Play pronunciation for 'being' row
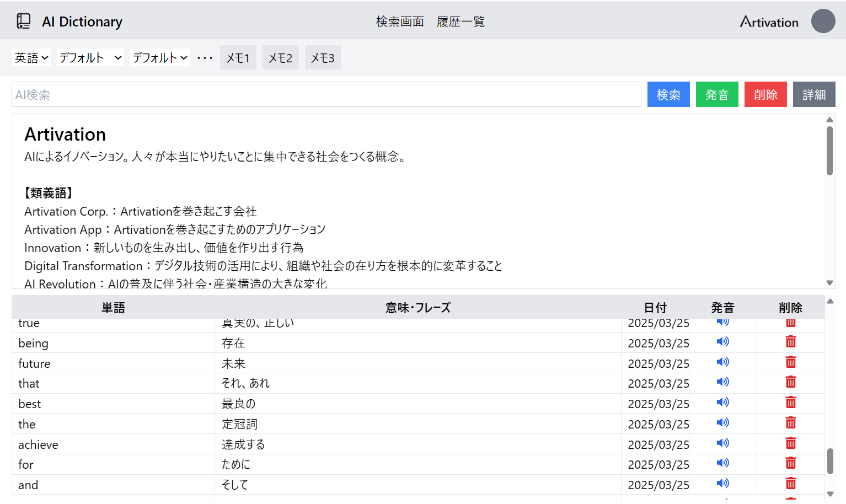 723,342
